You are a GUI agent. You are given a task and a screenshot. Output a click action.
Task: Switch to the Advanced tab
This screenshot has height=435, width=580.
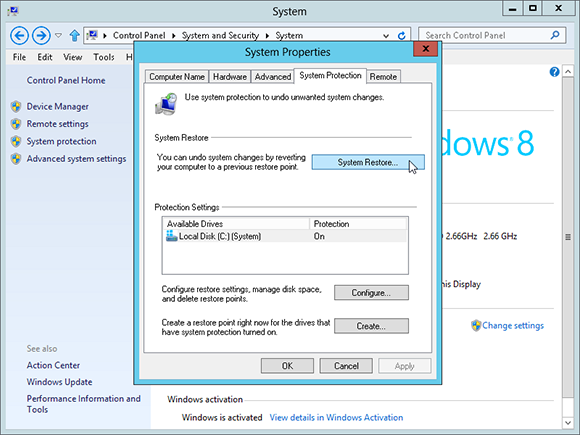(x=273, y=77)
